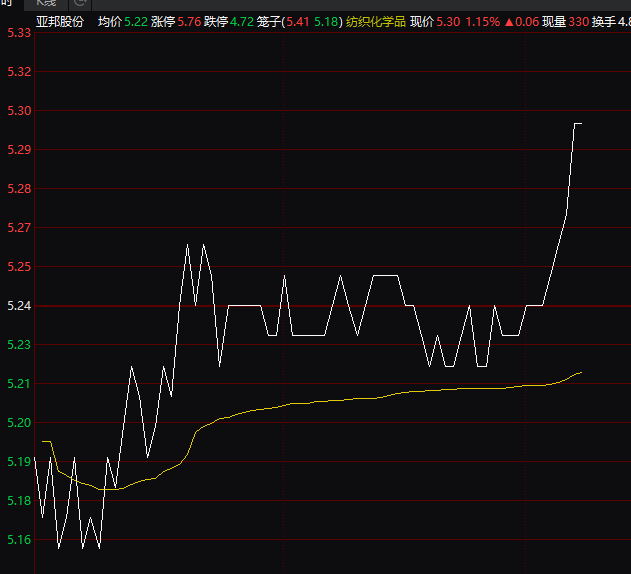Click the 跌停 price 4.72
Image resolution: width=631 pixels, height=574 pixels.
point(242,21)
